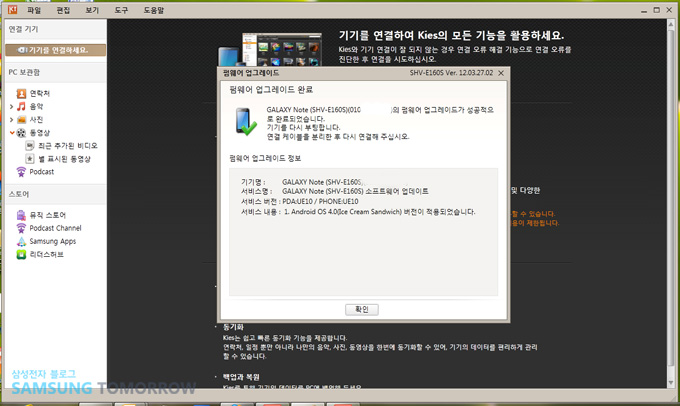Open the 파일 menu

point(33,10)
